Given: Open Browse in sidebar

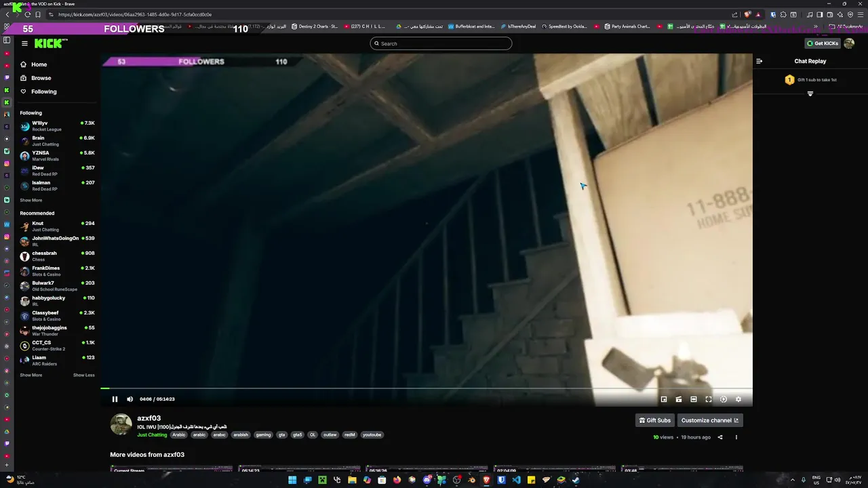Looking at the screenshot, I should (x=35, y=78).
